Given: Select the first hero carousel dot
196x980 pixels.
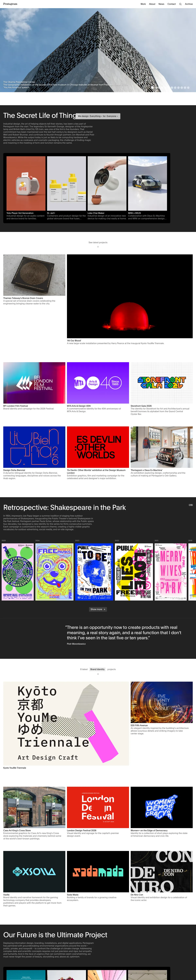Looking at the screenshot, I should coord(153,88).
